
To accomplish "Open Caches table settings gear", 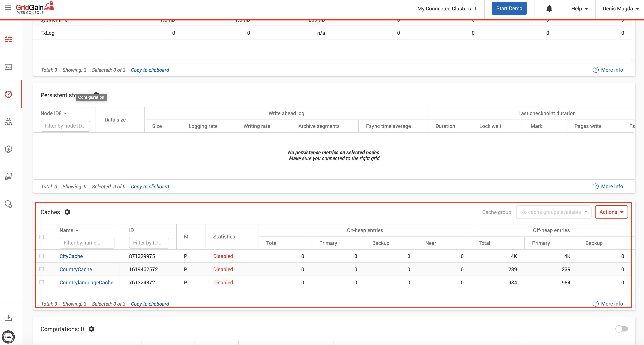I will point(67,212).
